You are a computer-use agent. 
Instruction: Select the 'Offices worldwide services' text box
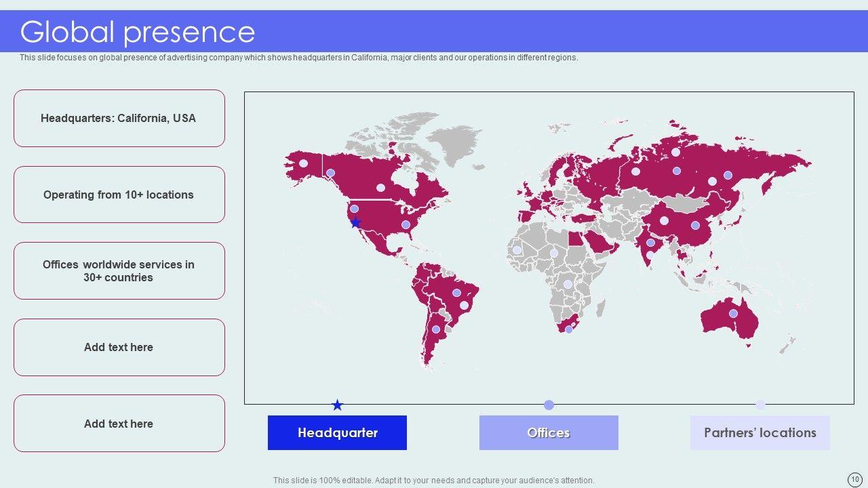click(119, 271)
